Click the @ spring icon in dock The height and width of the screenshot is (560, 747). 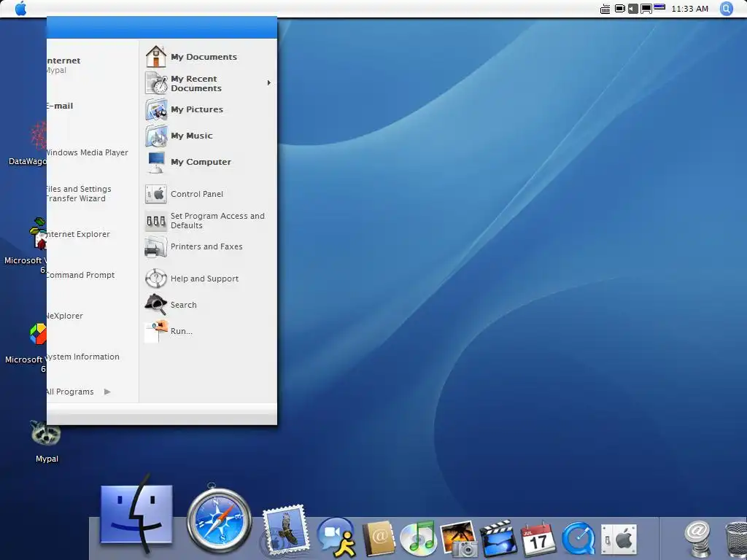pos(698,538)
